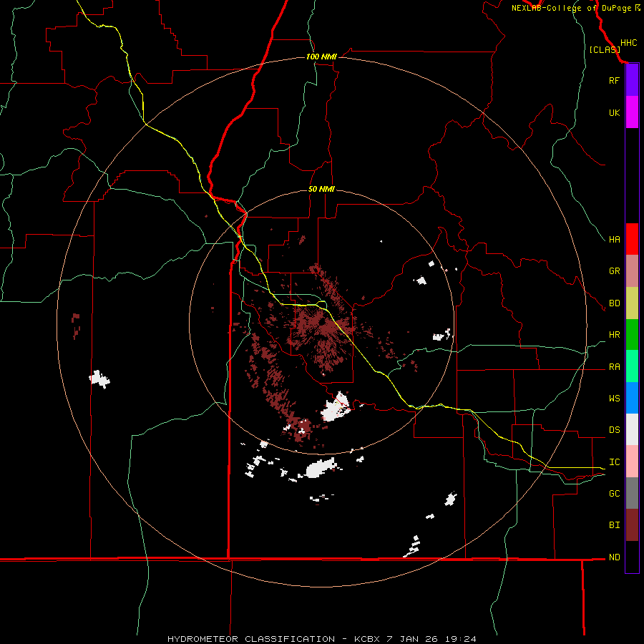
Task: Click the BI legend label
Action: (614, 525)
